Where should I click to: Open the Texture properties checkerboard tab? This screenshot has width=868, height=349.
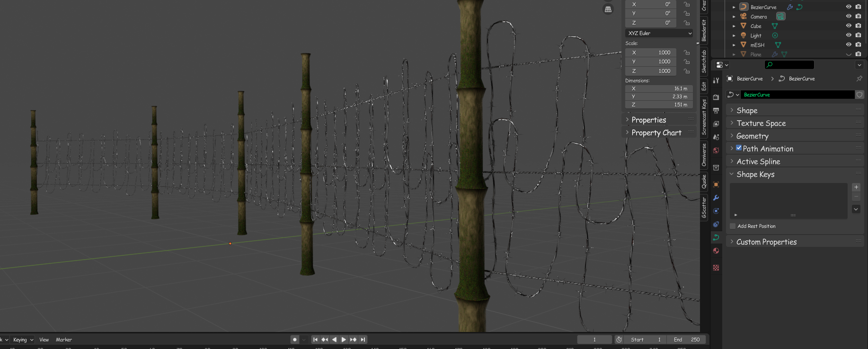(716, 268)
